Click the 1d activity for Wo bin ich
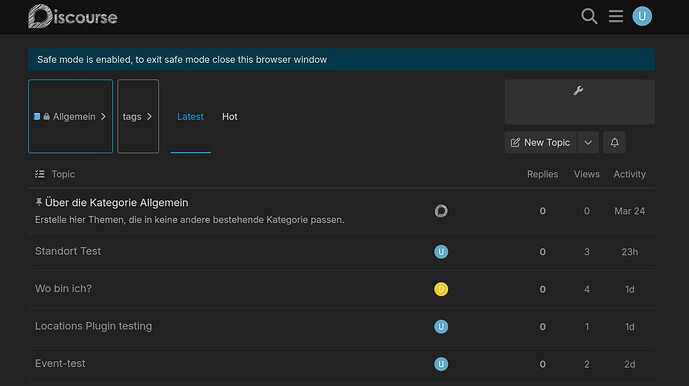This screenshot has width=689, height=386. (630, 289)
